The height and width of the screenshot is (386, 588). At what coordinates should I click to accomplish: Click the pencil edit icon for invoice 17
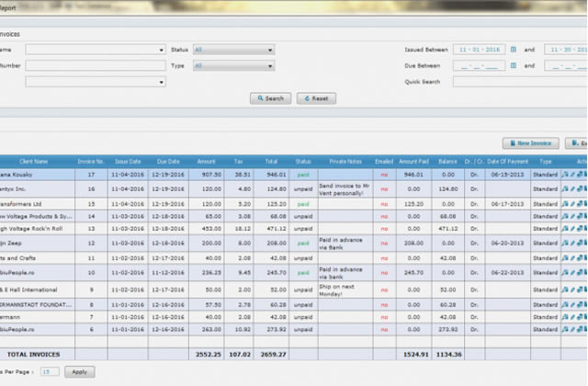[571, 174]
